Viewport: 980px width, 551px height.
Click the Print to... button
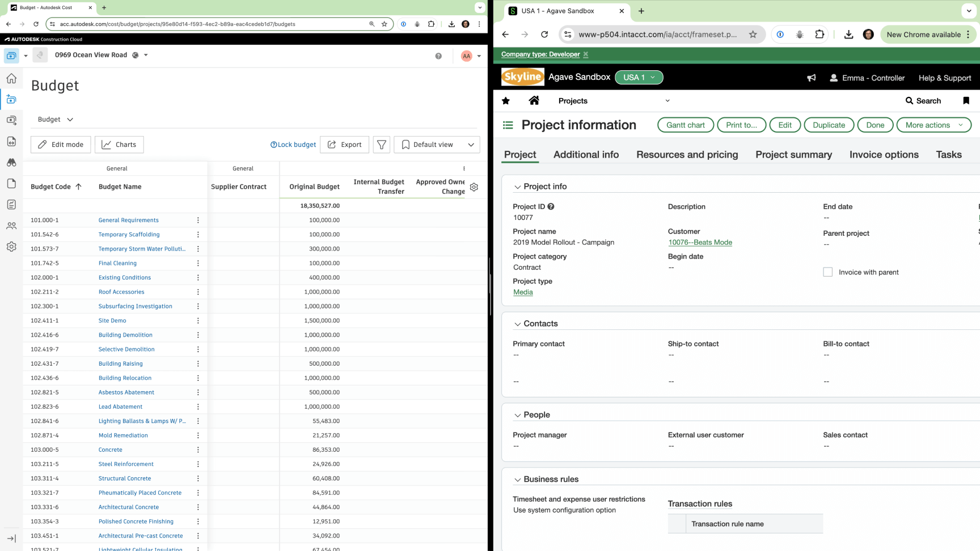[741, 125]
